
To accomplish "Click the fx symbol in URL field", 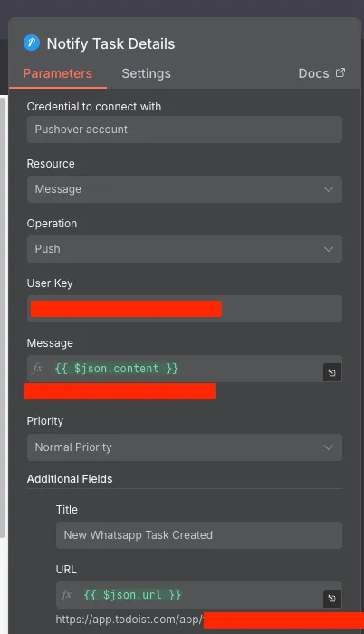I will click(67, 595).
